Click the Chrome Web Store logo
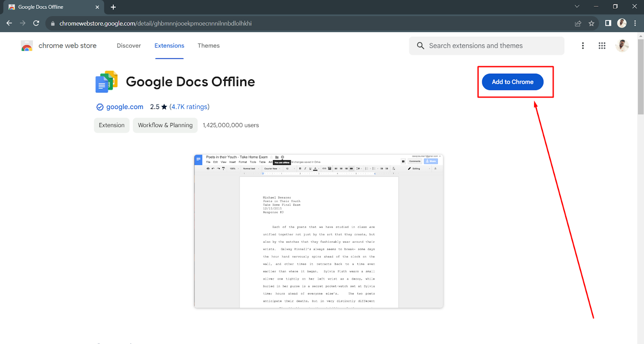 tap(27, 46)
